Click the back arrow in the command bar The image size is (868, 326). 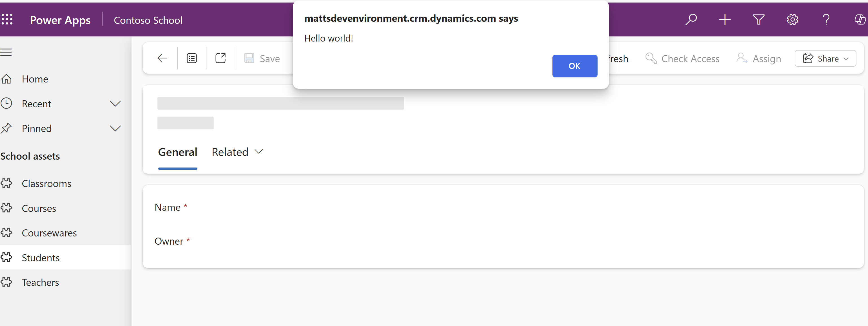[x=162, y=58]
